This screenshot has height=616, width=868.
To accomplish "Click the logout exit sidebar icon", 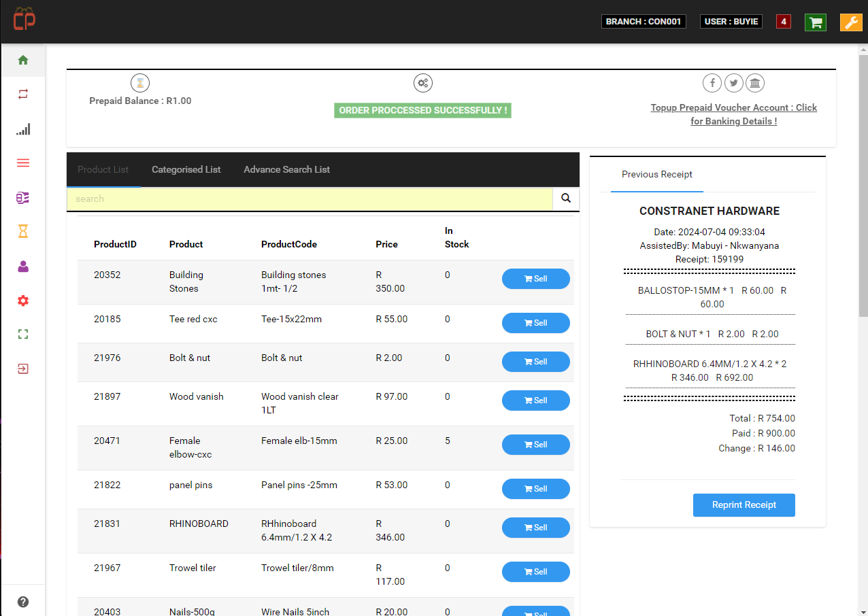I will [x=23, y=369].
